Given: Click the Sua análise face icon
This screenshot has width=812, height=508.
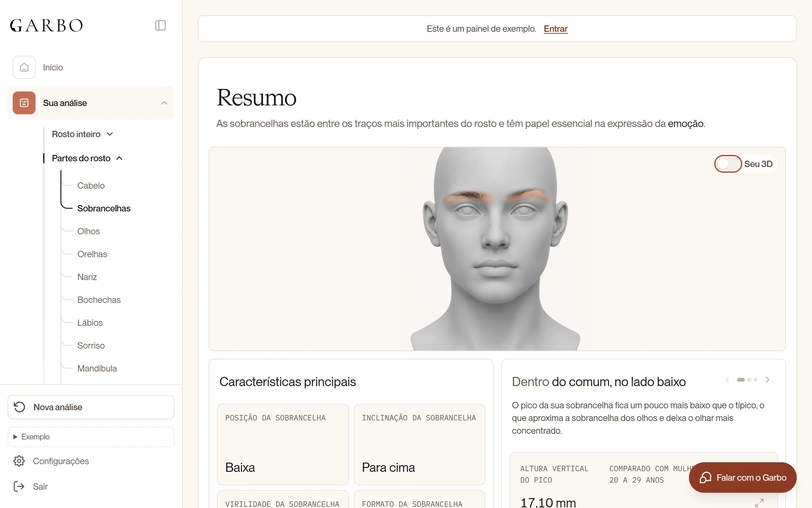Looking at the screenshot, I should tap(24, 103).
